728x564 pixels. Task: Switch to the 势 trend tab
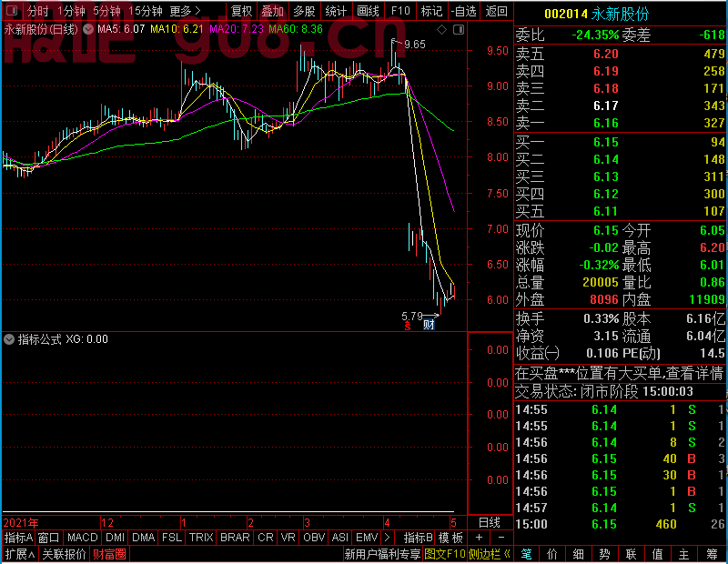point(604,554)
